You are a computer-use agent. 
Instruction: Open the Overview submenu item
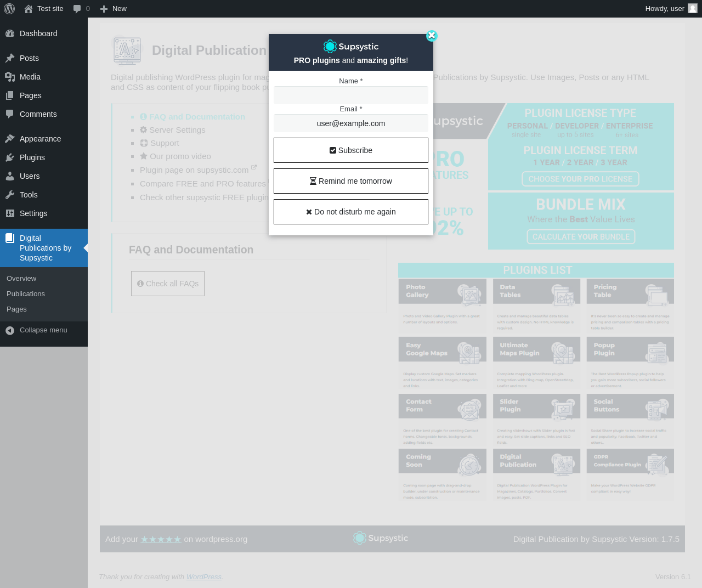tap(21, 279)
